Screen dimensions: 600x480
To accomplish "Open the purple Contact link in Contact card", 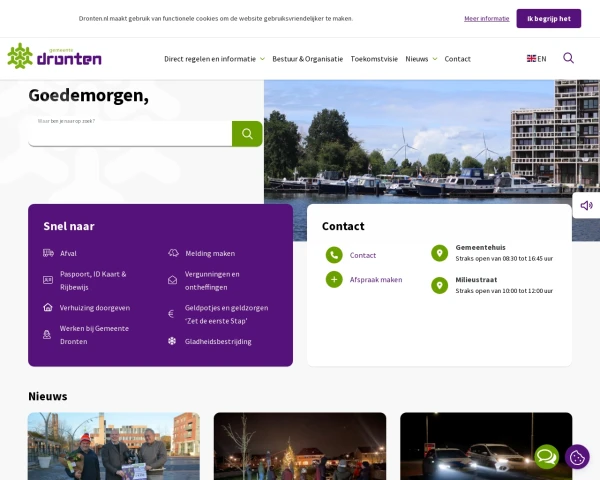I will click(363, 255).
